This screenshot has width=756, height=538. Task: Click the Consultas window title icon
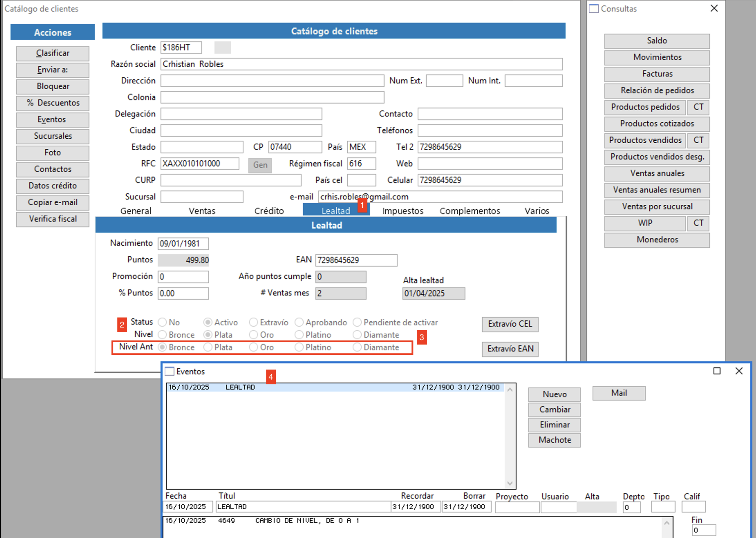(x=594, y=9)
